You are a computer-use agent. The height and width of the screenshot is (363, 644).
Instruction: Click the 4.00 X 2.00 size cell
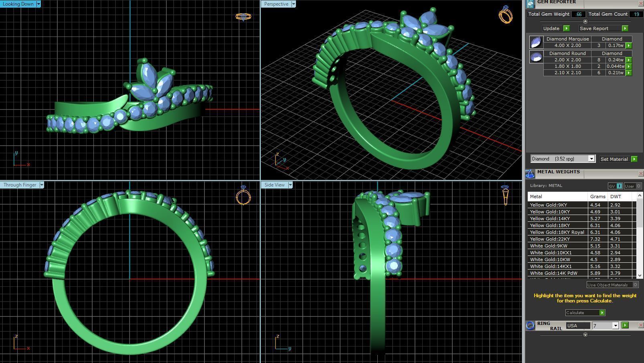(567, 46)
